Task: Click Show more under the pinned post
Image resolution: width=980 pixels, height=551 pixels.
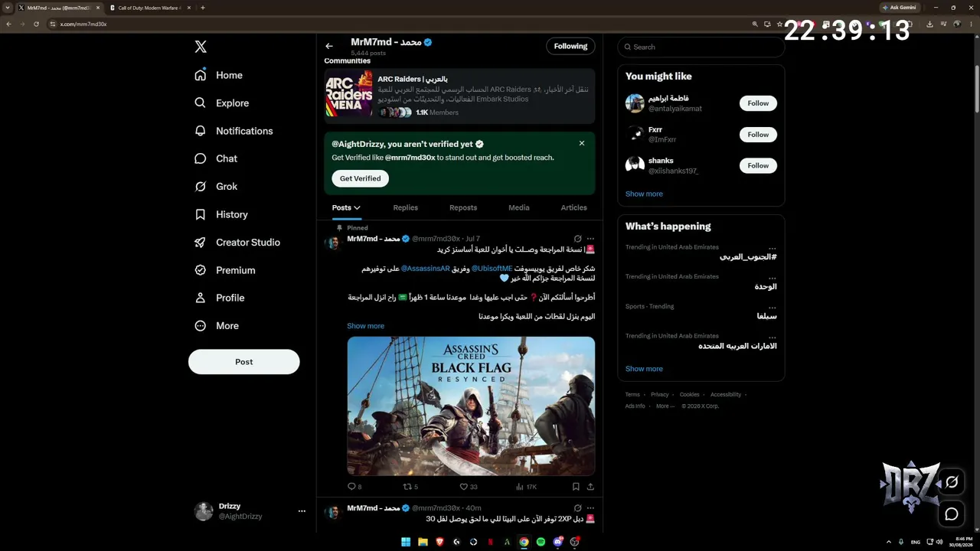Action: tap(366, 326)
